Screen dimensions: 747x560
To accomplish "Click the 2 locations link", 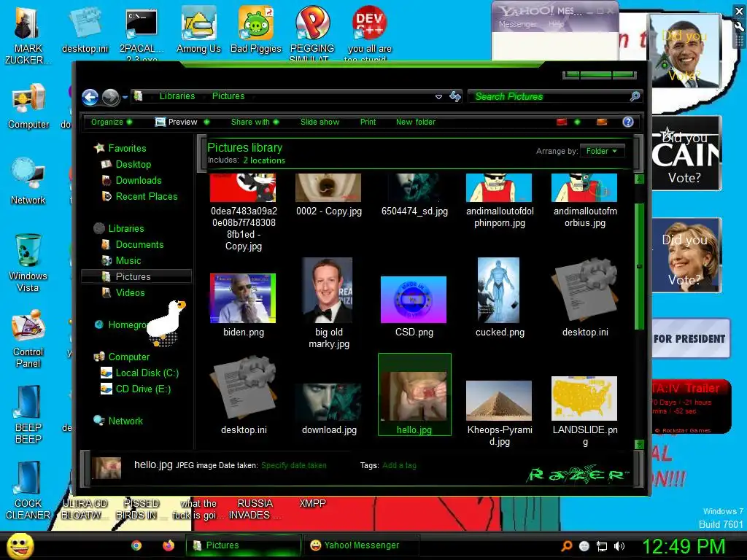I will click(264, 160).
